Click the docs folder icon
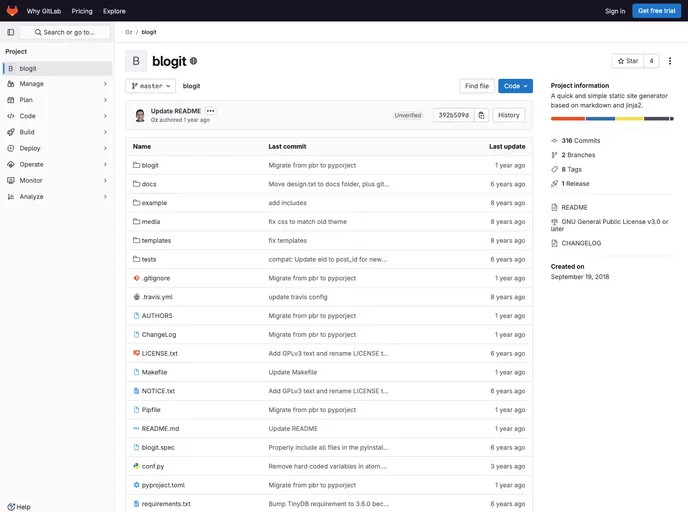The width and height of the screenshot is (688, 512). pos(136,184)
